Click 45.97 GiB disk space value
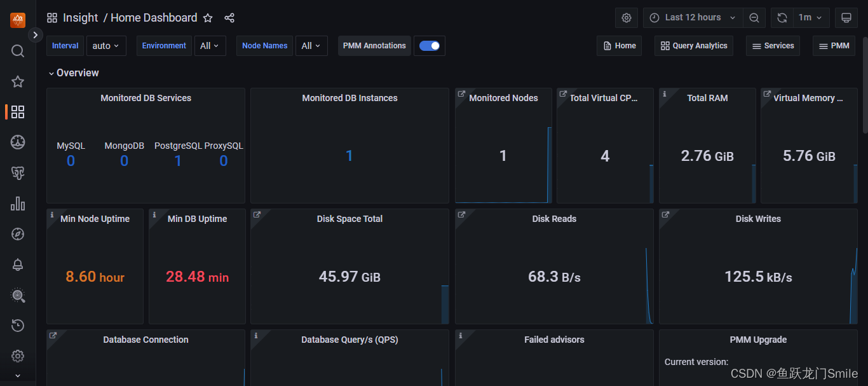This screenshot has width=868, height=386. (349, 277)
